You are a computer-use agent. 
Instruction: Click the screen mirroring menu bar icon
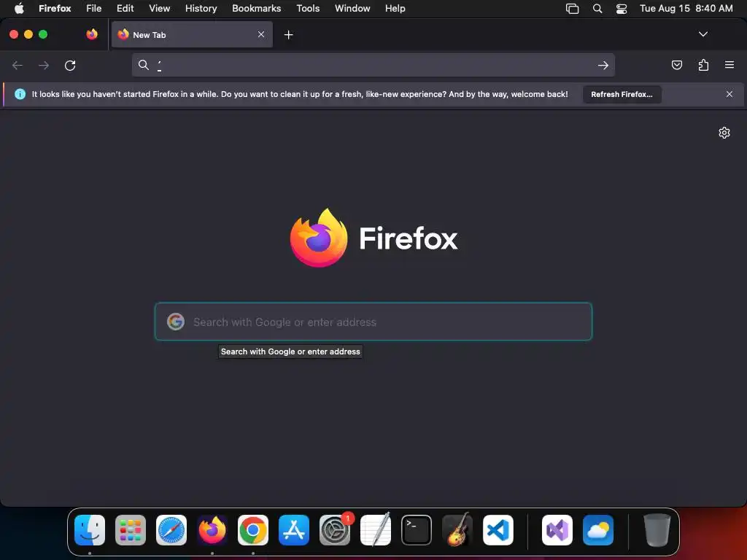point(572,9)
